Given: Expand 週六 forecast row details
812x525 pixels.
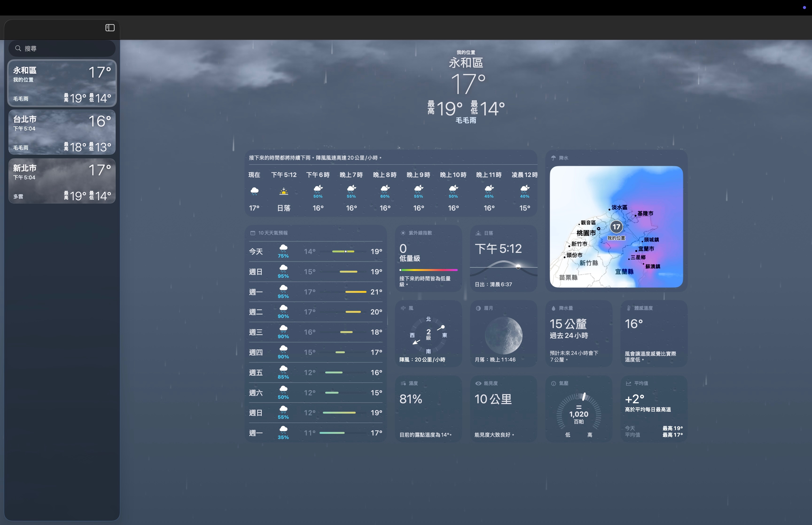Looking at the screenshot, I should (x=316, y=393).
